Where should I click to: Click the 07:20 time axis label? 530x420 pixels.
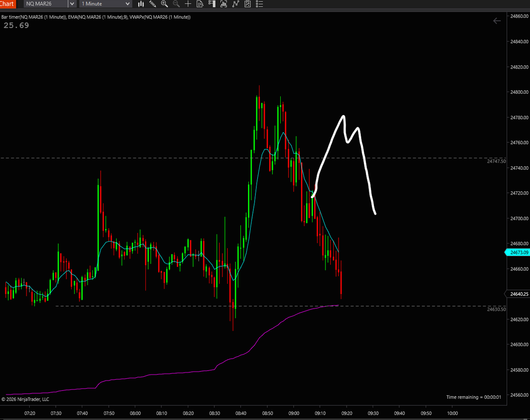coord(30,413)
